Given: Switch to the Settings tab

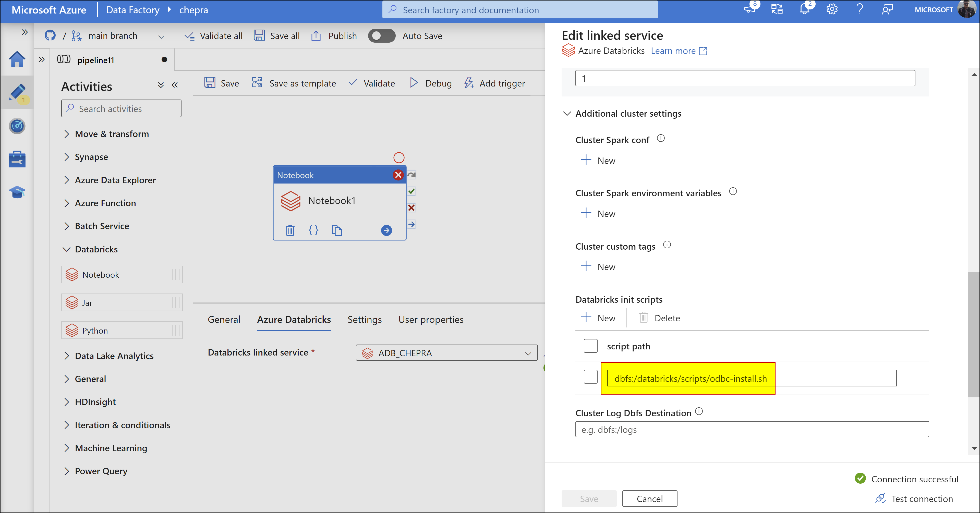Looking at the screenshot, I should pyautogui.click(x=365, y=320).
